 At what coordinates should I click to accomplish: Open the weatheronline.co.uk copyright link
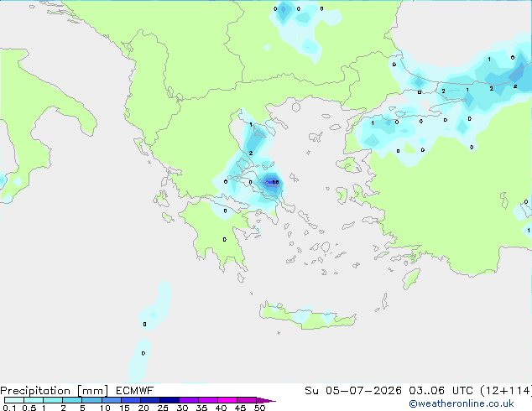[462, 403]
